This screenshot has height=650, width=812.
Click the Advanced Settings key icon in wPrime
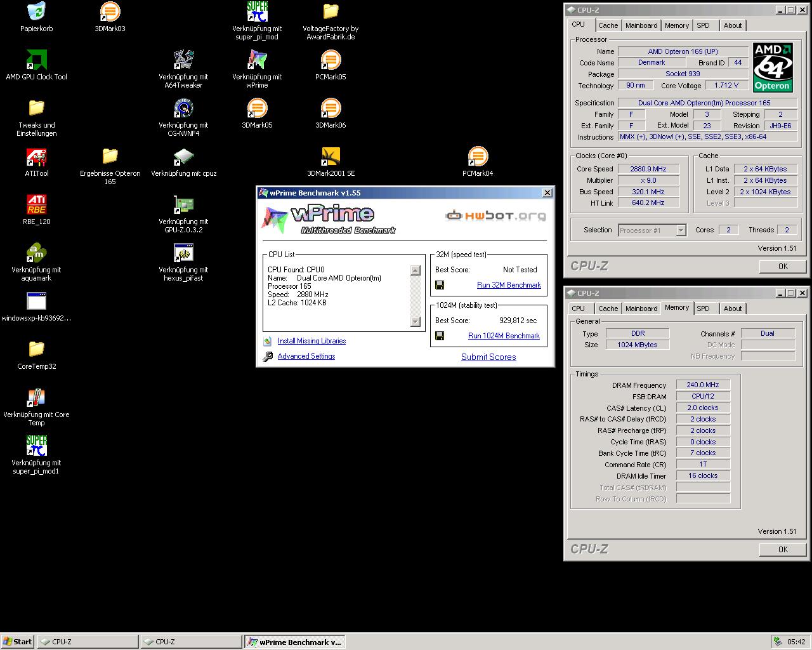pyautogui.click(x=268, y=357)
